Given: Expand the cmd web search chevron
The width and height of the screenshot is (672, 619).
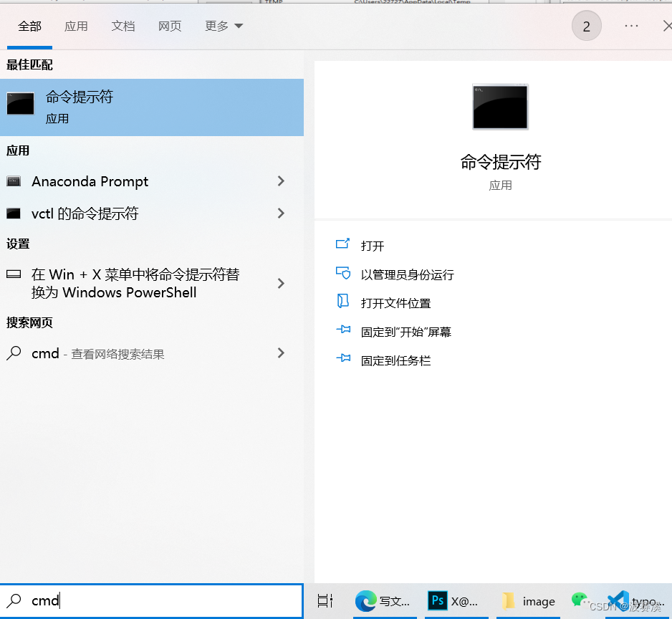Looking at the screenshot, I should (281, 353).
